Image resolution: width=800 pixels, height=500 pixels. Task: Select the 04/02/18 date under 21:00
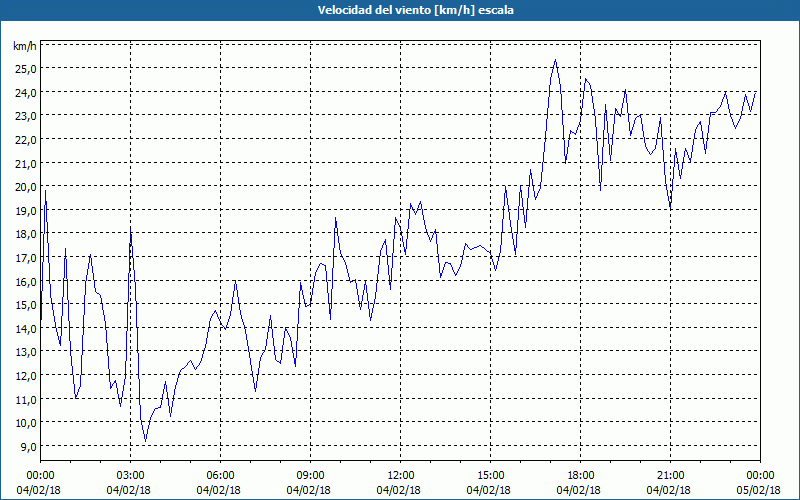(669, 490)
